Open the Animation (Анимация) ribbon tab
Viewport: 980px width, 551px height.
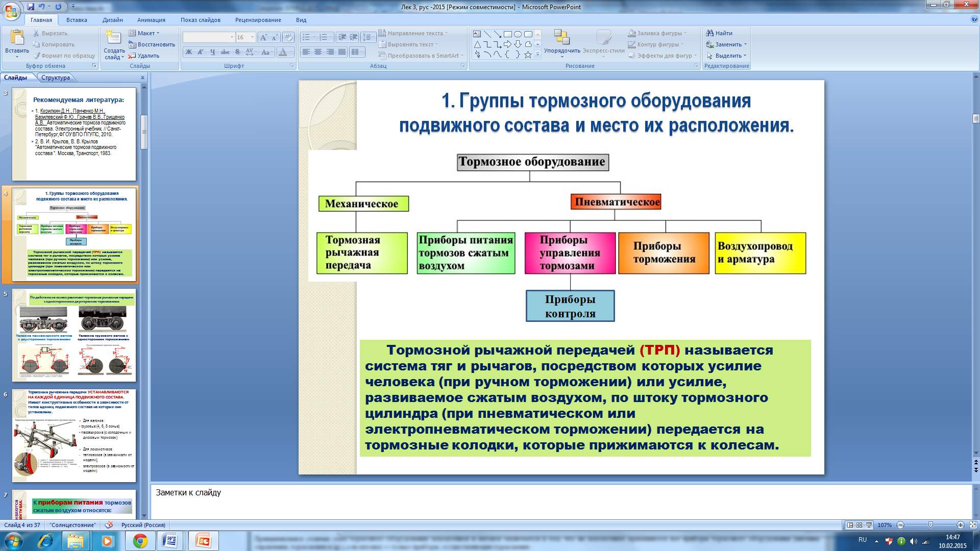[151, 20]
